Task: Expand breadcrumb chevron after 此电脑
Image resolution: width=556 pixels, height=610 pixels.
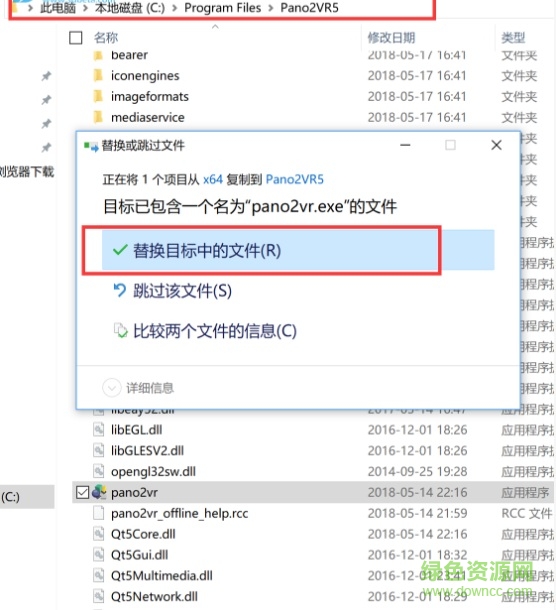Action: click(85, 8)
